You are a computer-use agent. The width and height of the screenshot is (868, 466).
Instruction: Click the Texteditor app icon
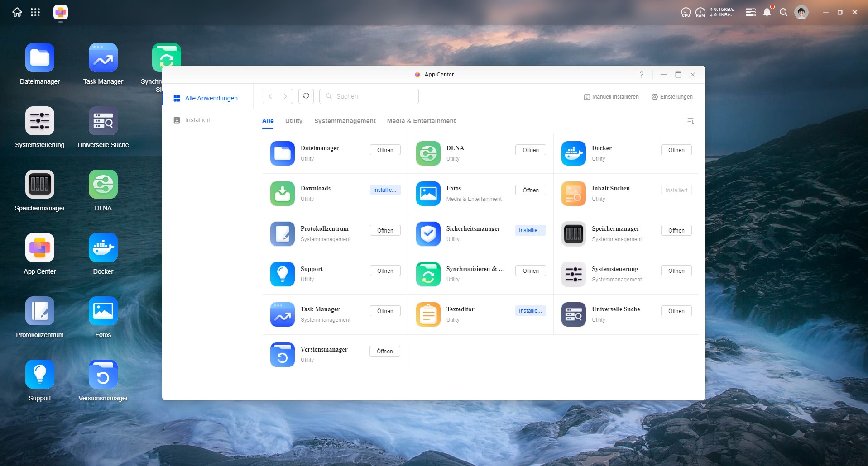coord(428,314)
